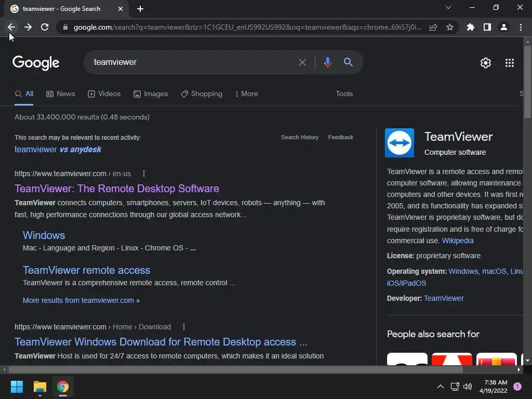Click the first People also search for thumbnail
The width and height of the screenshot is (532, 399).
coord(407,359)
